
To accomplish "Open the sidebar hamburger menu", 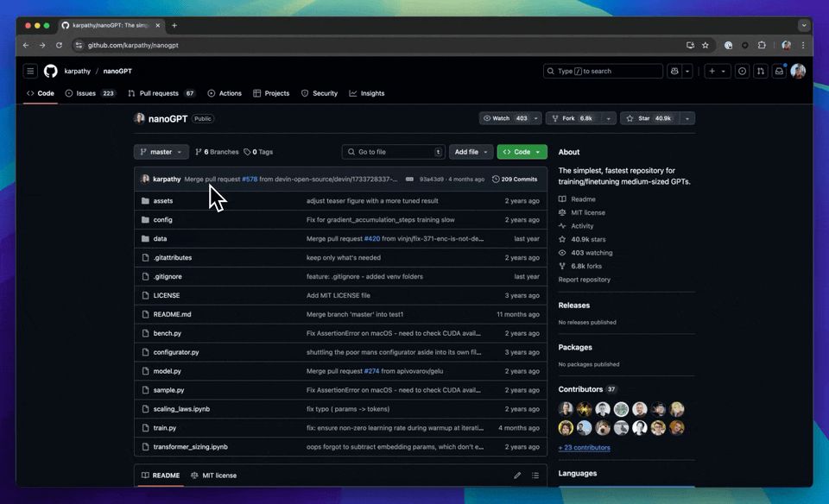I will (29, 71).
